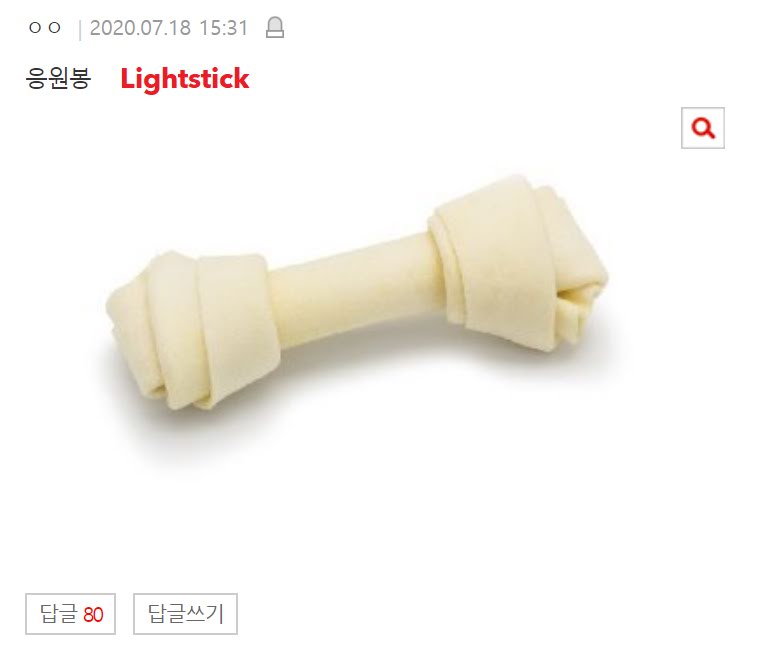This screenshot has height=664, width=778.
Task: Click the siren report icon beside timestamp
Action: (x=275, y=27)
